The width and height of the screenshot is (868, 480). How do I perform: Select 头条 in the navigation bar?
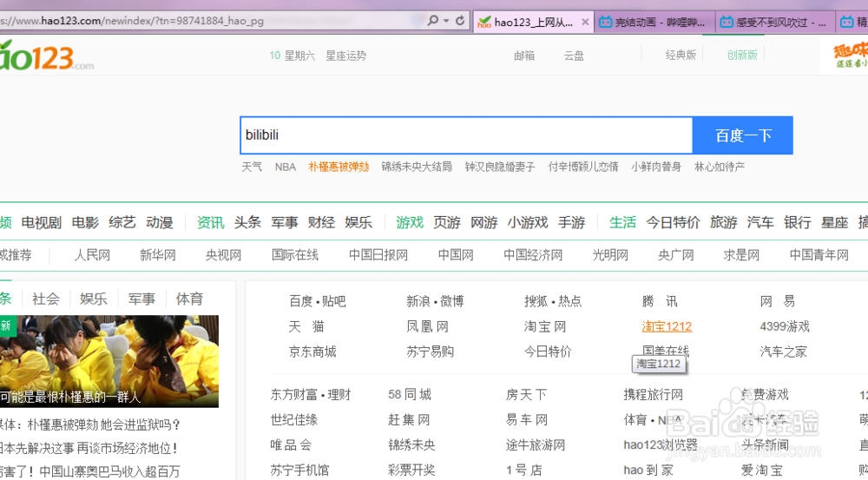(247, 222)
